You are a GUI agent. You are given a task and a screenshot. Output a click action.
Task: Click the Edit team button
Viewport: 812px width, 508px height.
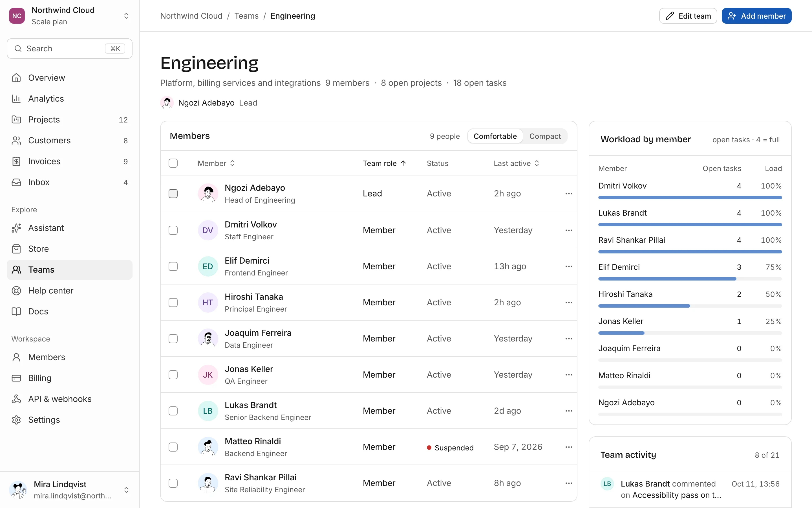[x=688, y=16]
